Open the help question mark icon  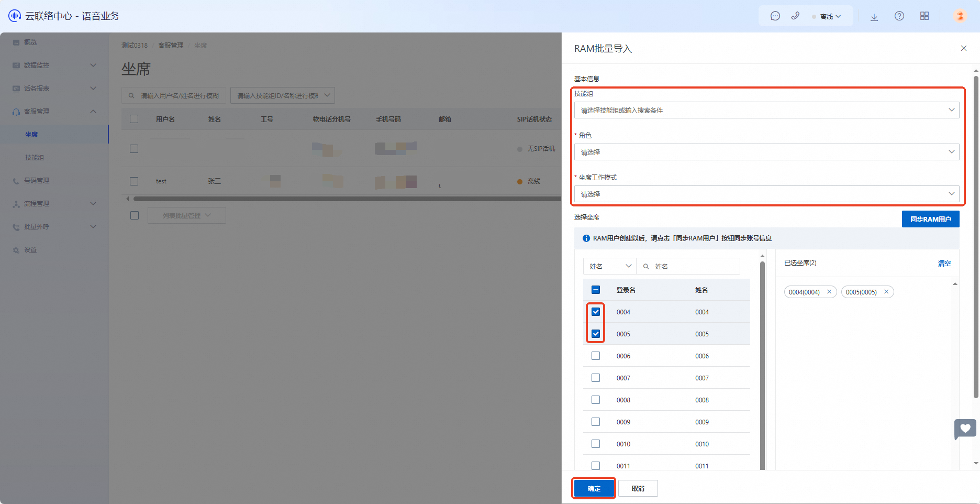[x=899, y=16]
